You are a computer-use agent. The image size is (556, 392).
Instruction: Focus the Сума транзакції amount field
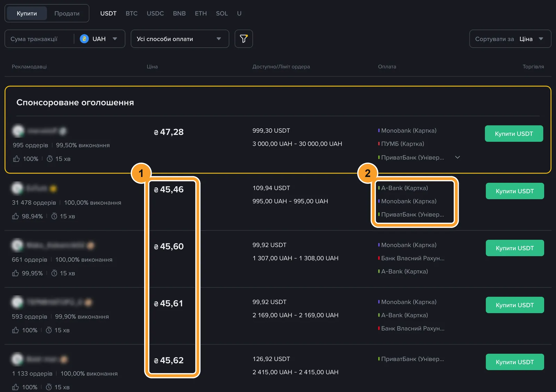[39, 39]
